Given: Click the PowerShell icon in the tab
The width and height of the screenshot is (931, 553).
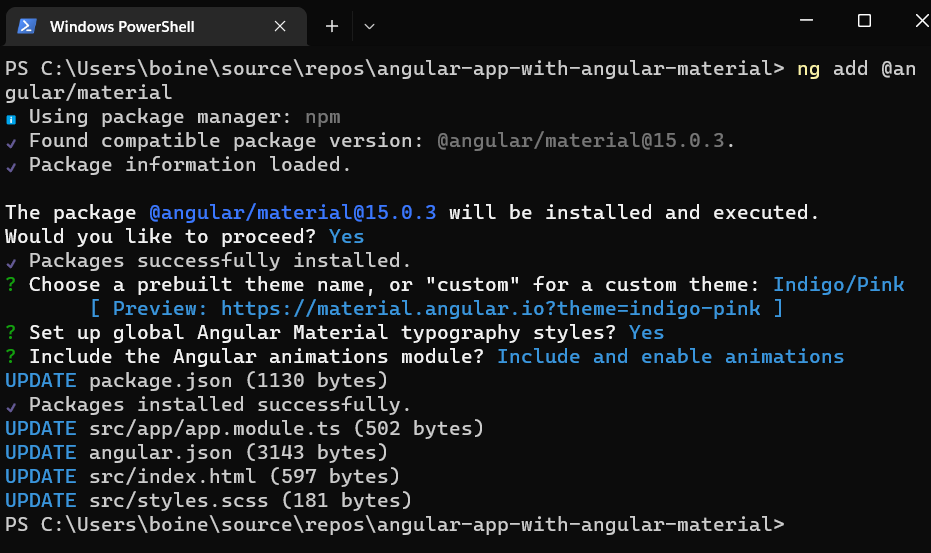Looking at the screenshot, I should [x=27, y=27].
